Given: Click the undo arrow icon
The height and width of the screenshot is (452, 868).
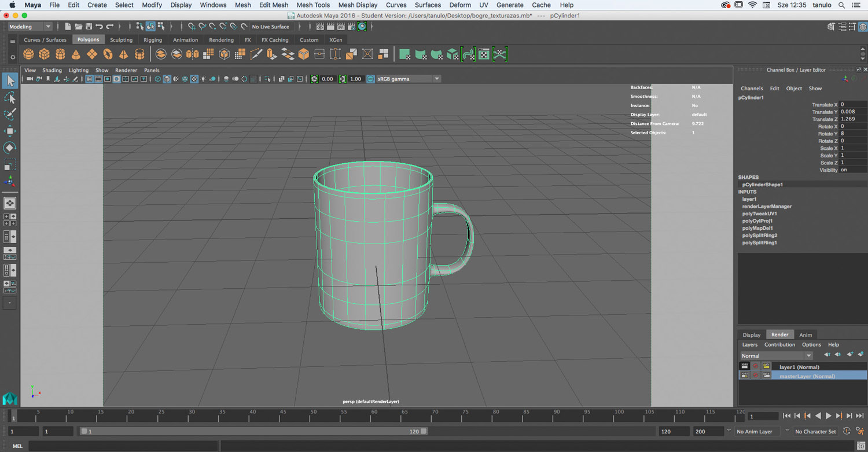Looking at the screenshot, I should (x=100, y=27).
